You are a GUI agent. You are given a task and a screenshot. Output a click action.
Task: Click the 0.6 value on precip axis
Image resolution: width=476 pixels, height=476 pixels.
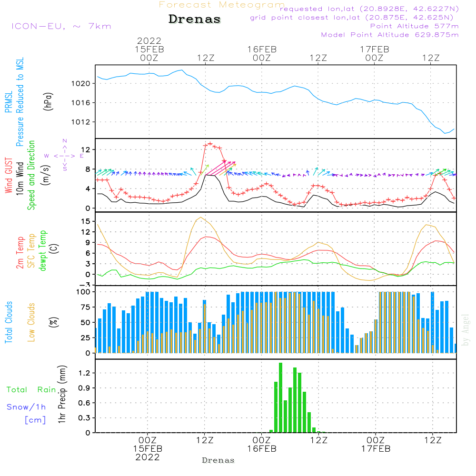click(84, 403)
